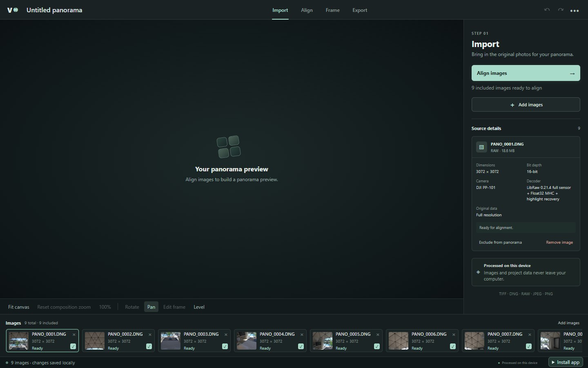Click Reset composition zoom
The width and height of the screenshot is (588, 368).
(64, 307)
